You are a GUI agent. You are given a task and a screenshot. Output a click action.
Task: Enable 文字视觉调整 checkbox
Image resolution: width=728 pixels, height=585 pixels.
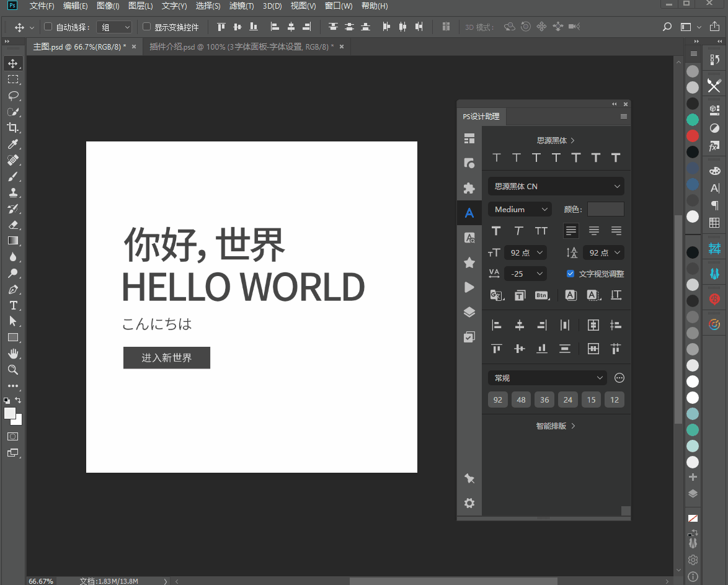pos(570,274)
